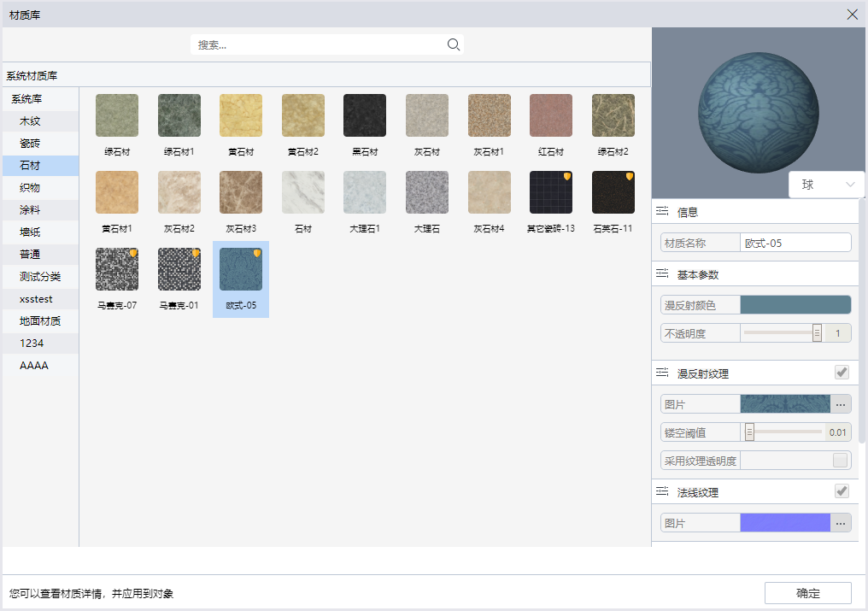This screenshot has height=611, width=868.
Task: Click the 系统材质库 header label
Action: [32, 75]
